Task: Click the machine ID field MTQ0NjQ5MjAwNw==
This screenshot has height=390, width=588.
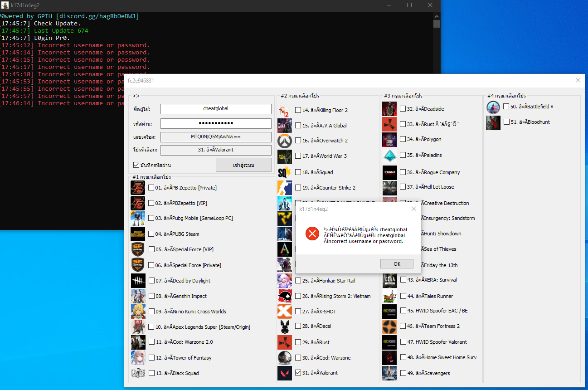Action: click(216, 136)
